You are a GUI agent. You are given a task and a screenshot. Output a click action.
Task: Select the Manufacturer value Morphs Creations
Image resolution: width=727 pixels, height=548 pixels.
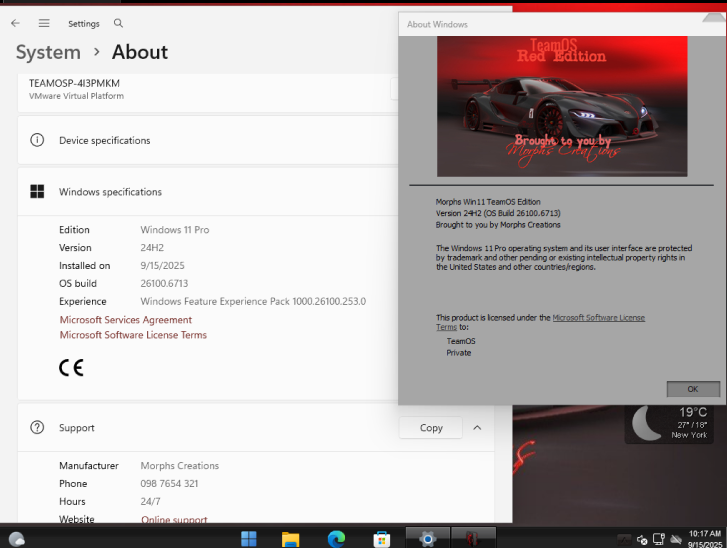click(x=179, y=465)
